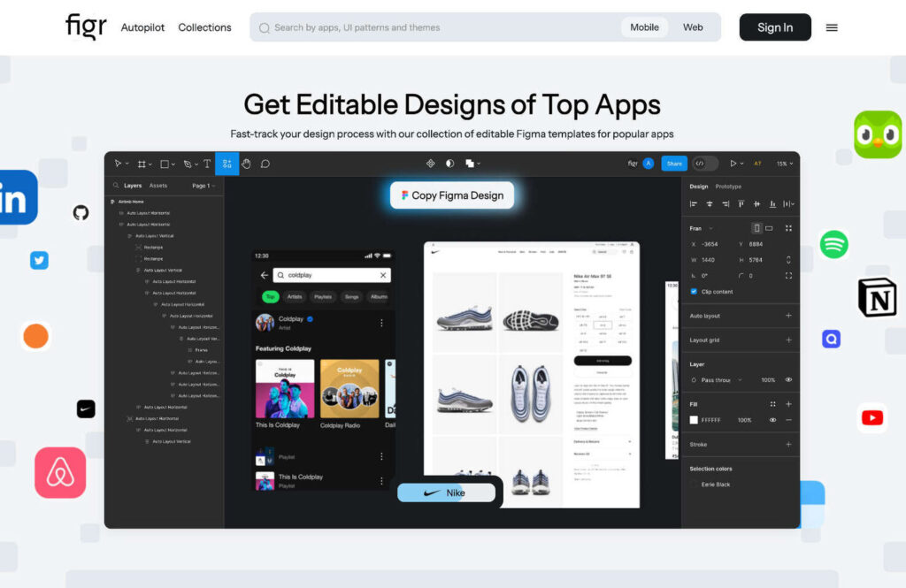This screenshot has width=906, height=588.
Task: Click the black Nike app icon
Action: click(86, 409)
